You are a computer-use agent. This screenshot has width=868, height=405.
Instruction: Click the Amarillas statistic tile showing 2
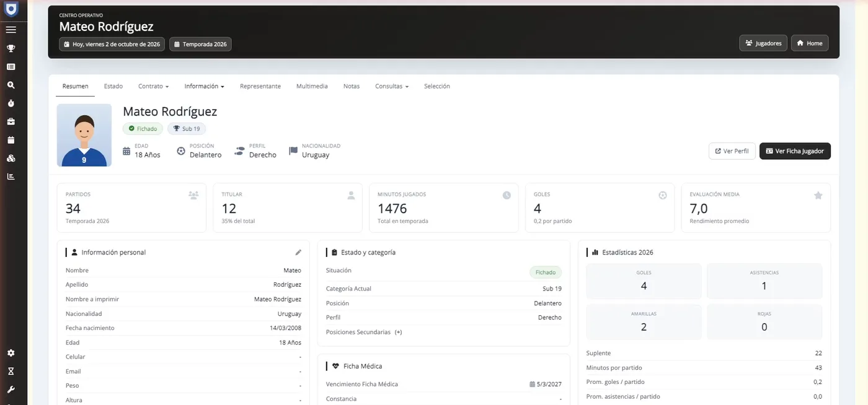[x=644, y=322]
